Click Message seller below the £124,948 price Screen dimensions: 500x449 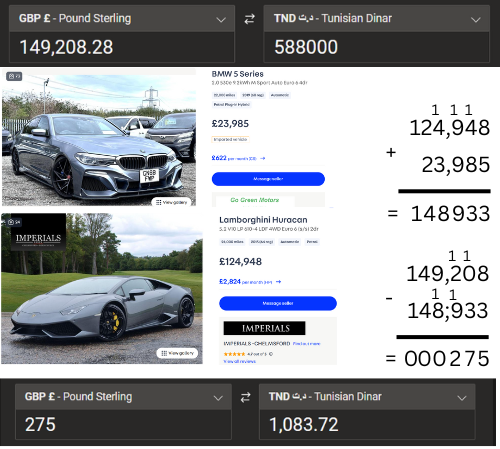[278, 303]
